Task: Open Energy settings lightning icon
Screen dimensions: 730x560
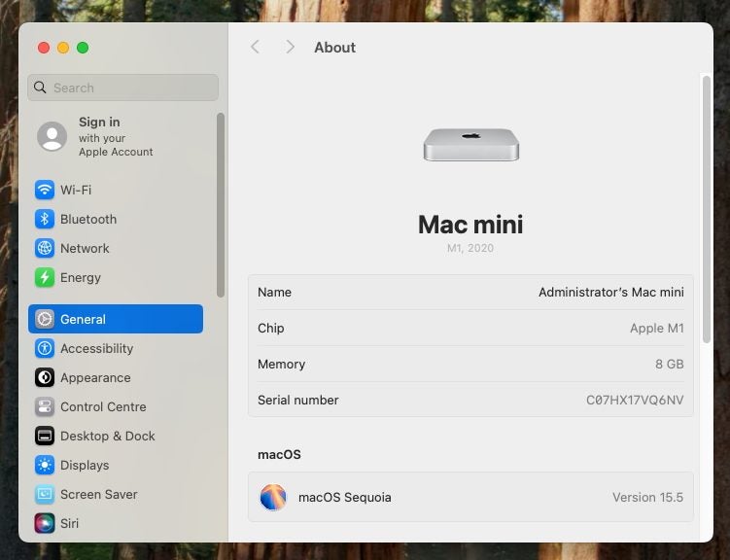Action: 45,277
